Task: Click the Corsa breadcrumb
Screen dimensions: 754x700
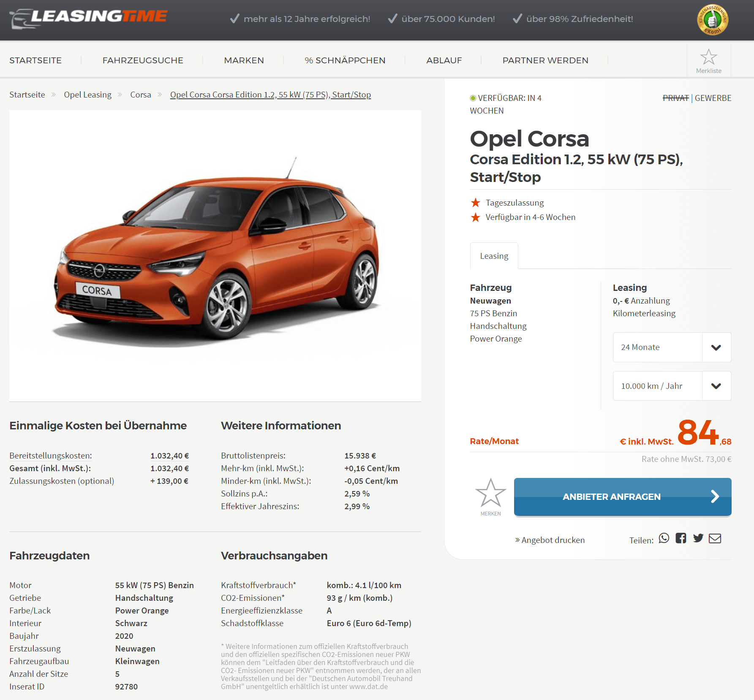Action: [x=141, y=95]
